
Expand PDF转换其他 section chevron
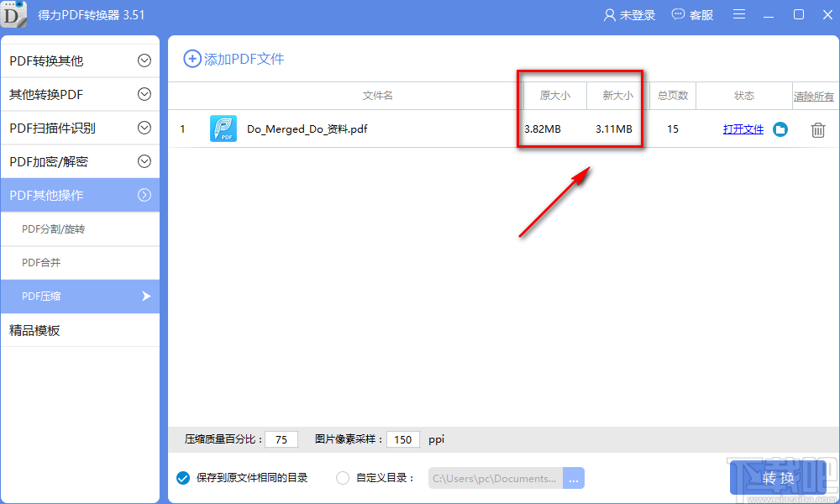coord(144,60)
